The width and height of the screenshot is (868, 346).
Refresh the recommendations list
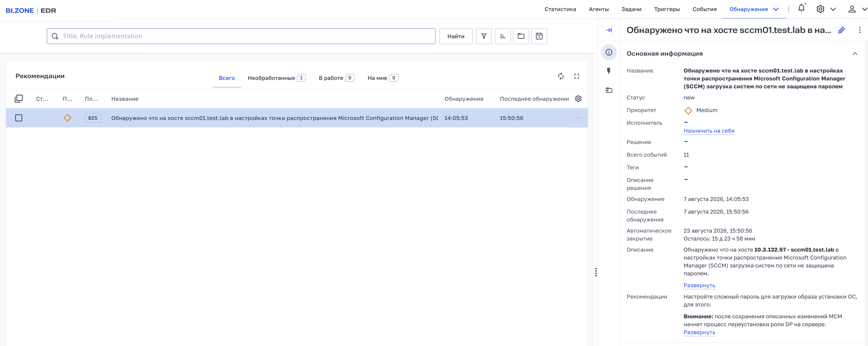tap(561, 76)
